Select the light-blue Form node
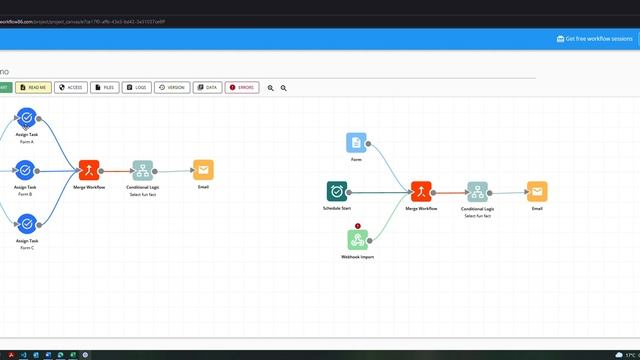640x360 pixels. coord(356,142)
